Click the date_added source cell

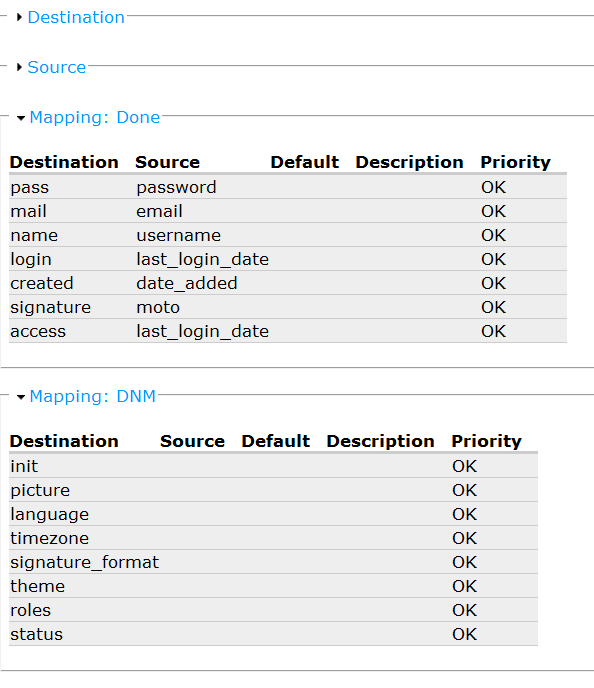coord(186,283)
